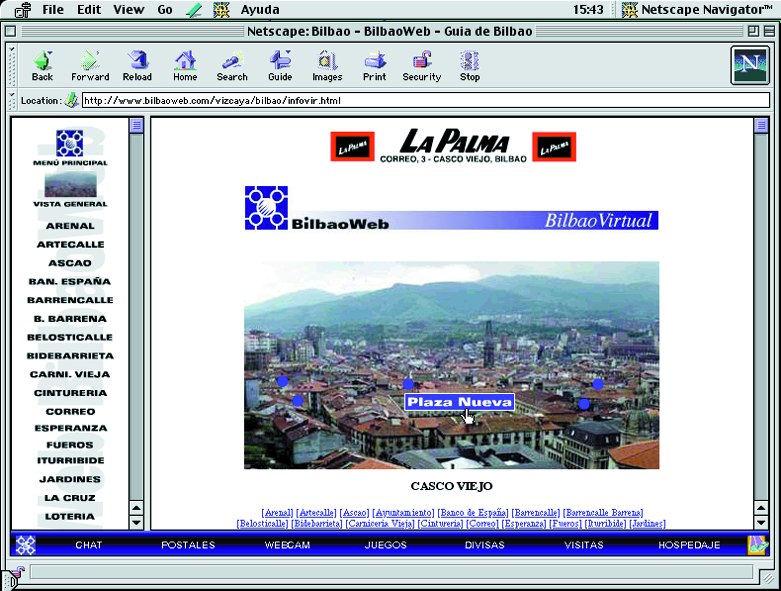
Task: Click BilbaoWeb icon in bottom bar
Action: pyautogui.click(x=25, y=545)
